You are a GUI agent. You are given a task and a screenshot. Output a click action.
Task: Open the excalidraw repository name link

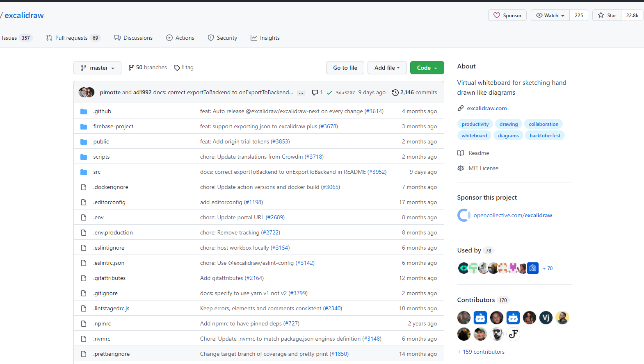click(24, 15)
